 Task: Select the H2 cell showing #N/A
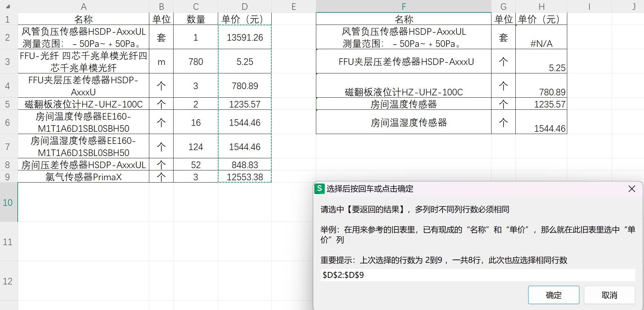pos(541,37)
